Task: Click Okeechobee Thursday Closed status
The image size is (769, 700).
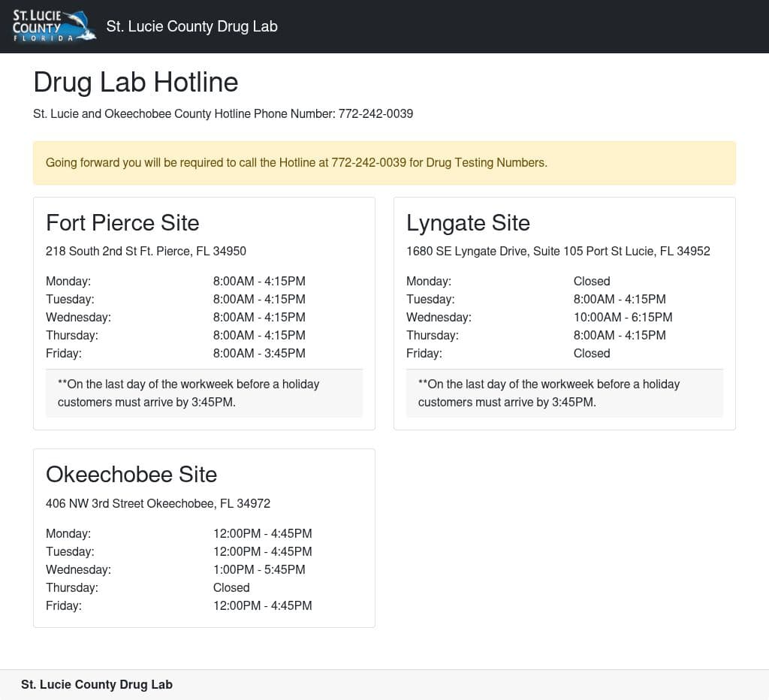Action: (231, 587)
